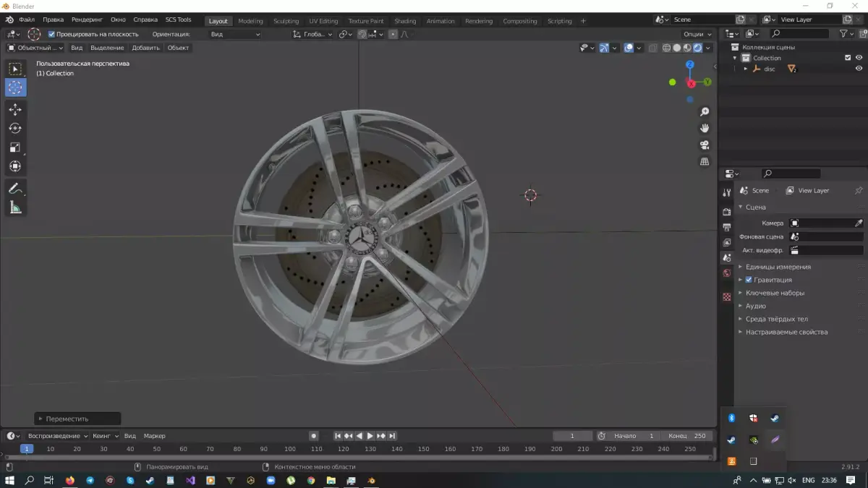Click the orange mesh data icon beside disc
Viewport: 868px width, 488px height.
coord(792,69)
